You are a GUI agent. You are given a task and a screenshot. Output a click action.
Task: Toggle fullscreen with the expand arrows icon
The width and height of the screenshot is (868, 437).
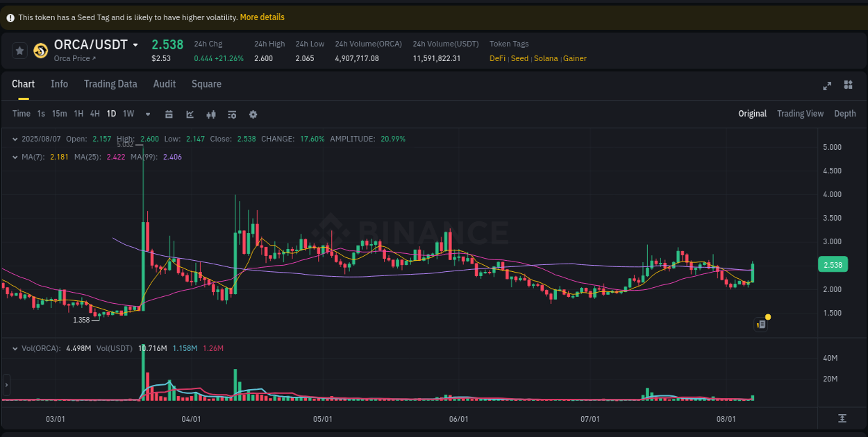point(827,85)
